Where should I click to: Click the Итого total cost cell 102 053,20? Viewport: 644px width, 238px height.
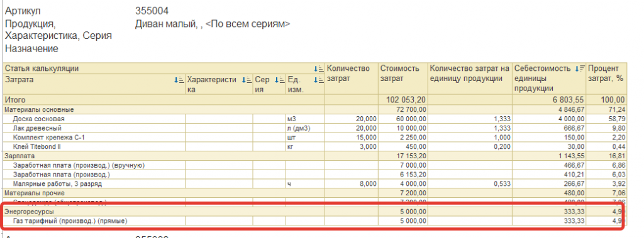coord(403,100)
